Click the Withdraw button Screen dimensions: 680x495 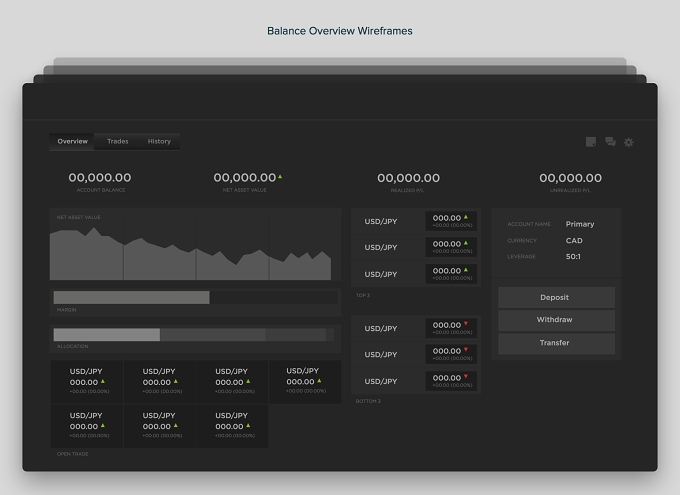pyautogui.click(x=556, y=320)
